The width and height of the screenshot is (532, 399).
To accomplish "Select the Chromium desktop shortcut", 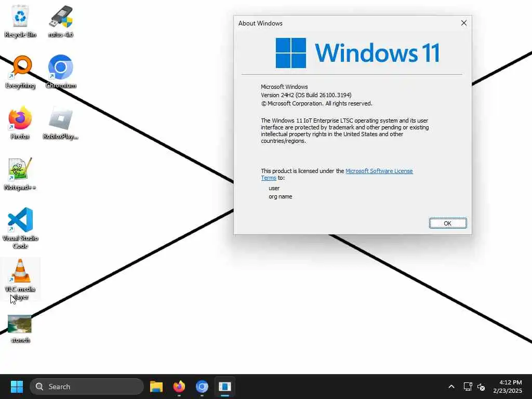I will 61,72.
